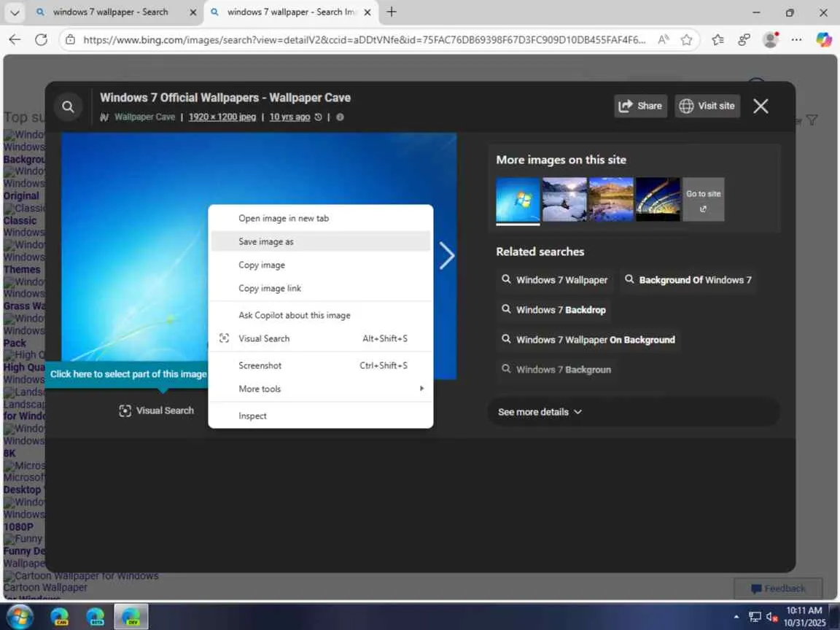Viewport: 840px width, 630px height.
Task: Expand the 'More tools' submenu
Action: [x=321, y=389]
